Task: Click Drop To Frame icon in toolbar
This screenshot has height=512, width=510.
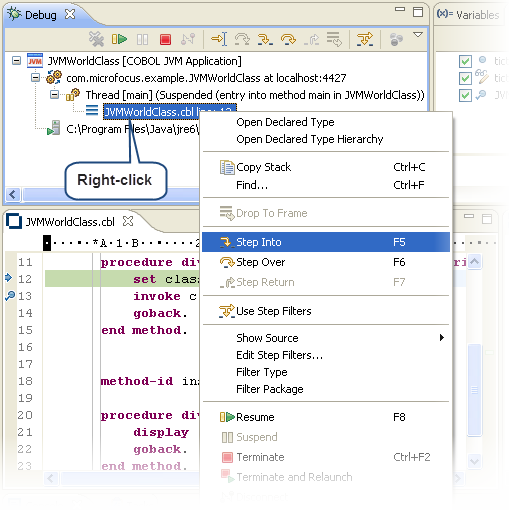Action: click(334, 39)
